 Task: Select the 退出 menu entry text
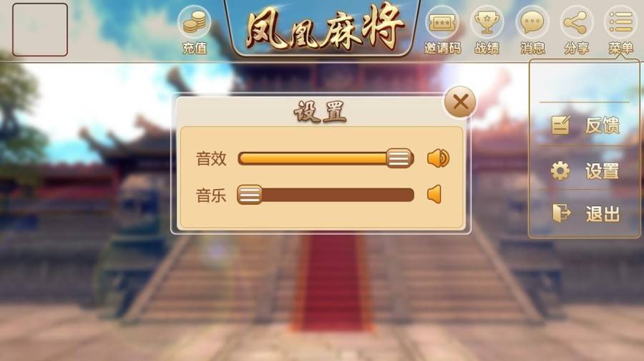click(x=602, y=213)
